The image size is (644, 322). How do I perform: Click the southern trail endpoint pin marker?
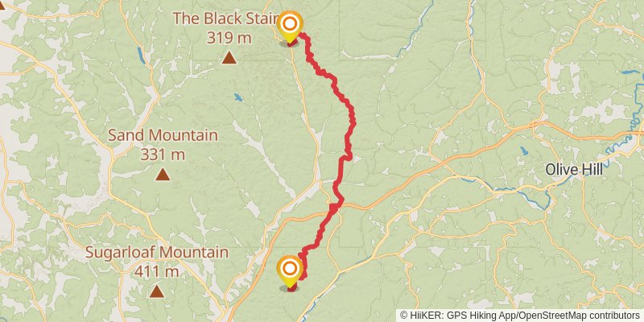[290, 272]
